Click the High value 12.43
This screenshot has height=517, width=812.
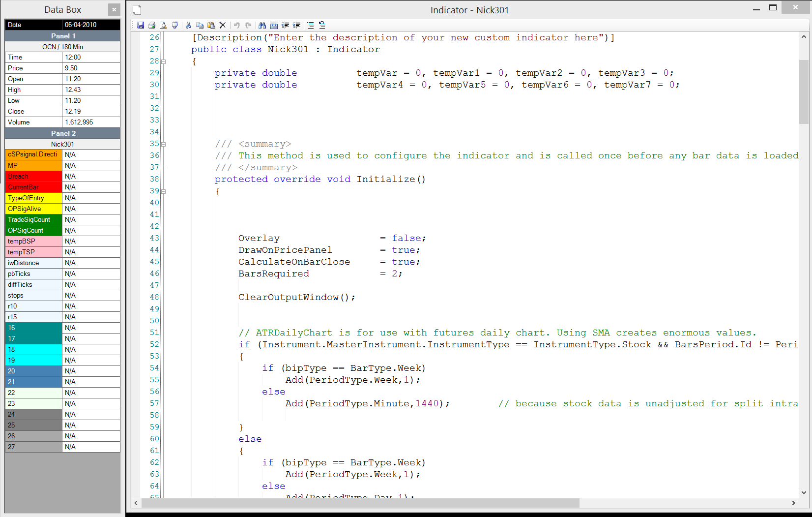click(x=73, y=90)
